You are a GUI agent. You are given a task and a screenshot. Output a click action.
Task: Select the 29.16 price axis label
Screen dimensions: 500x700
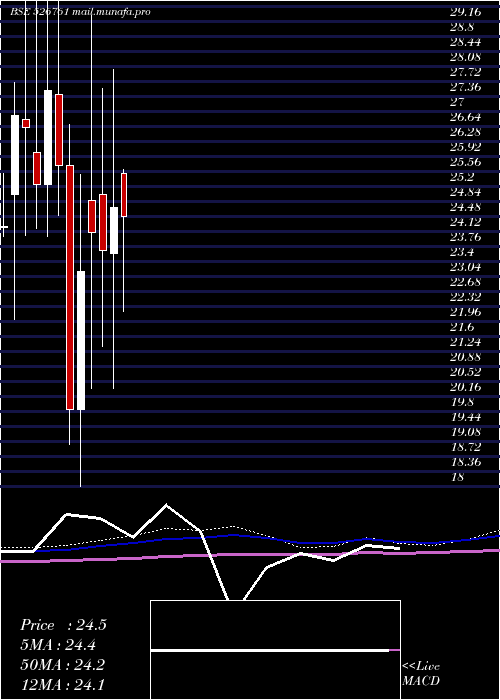coord(465,12)
